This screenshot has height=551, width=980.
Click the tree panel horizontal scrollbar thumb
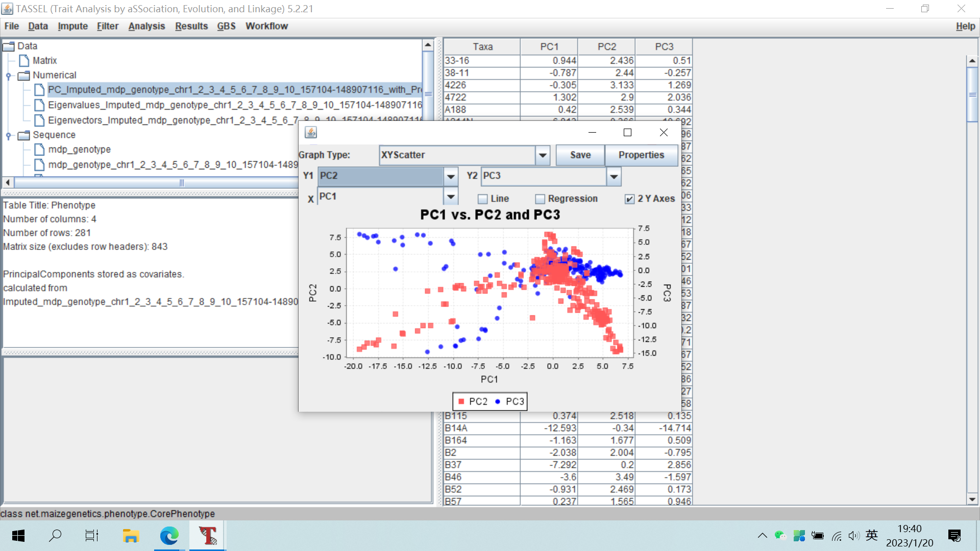point(181,183)
